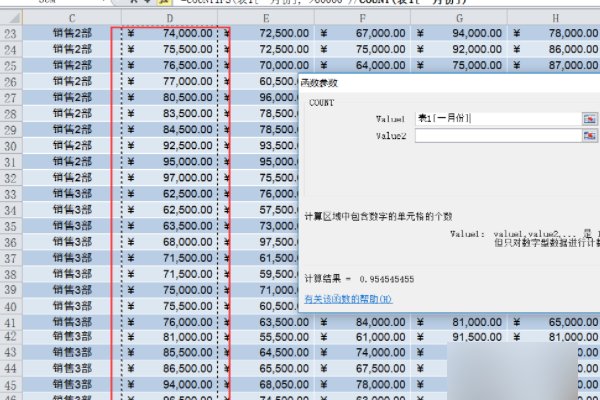This screenshot has height=400, width=600.
Task: Select row 41 header
Action: click(11, 322)
